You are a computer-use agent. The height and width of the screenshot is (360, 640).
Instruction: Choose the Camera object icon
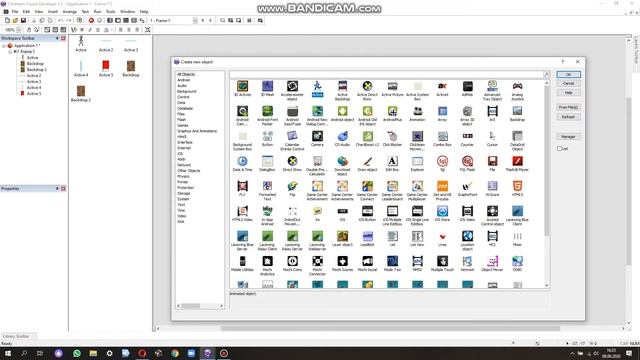pos(317,136)
